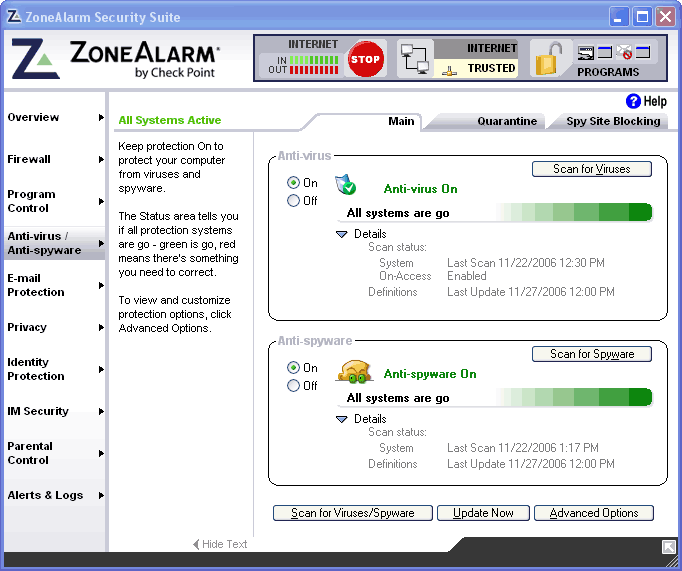Open the Privacy section

(27, 327)
